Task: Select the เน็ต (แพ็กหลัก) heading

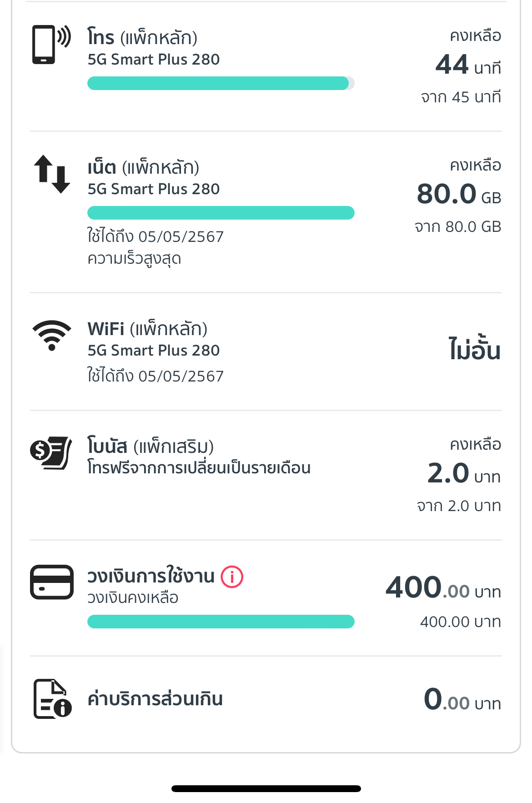Action: pyautogui.click(x=143, y=167)
